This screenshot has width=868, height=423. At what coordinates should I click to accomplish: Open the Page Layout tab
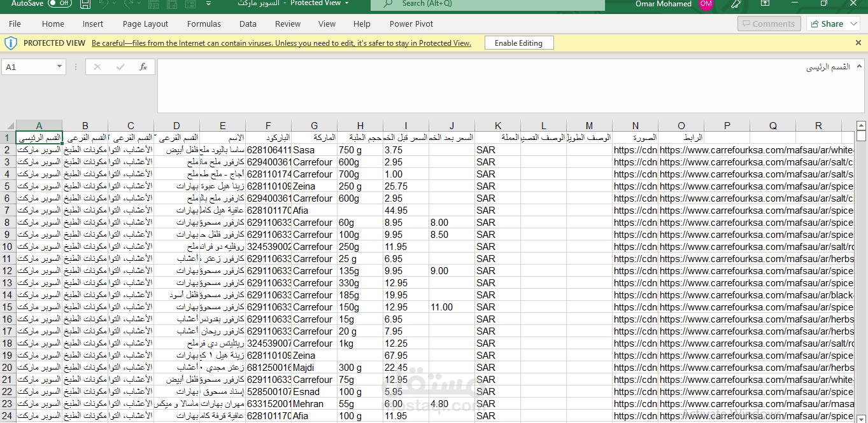[146, 24]
